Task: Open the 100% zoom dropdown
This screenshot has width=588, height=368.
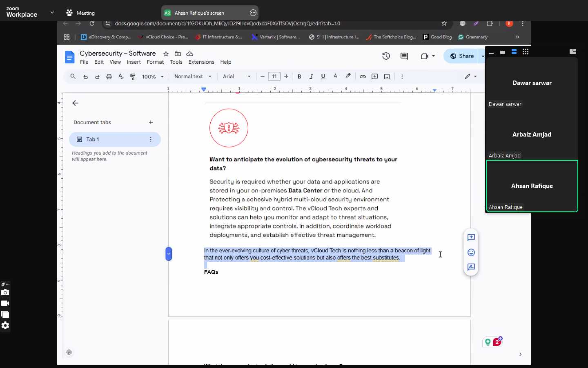Action: click(153, 76)
